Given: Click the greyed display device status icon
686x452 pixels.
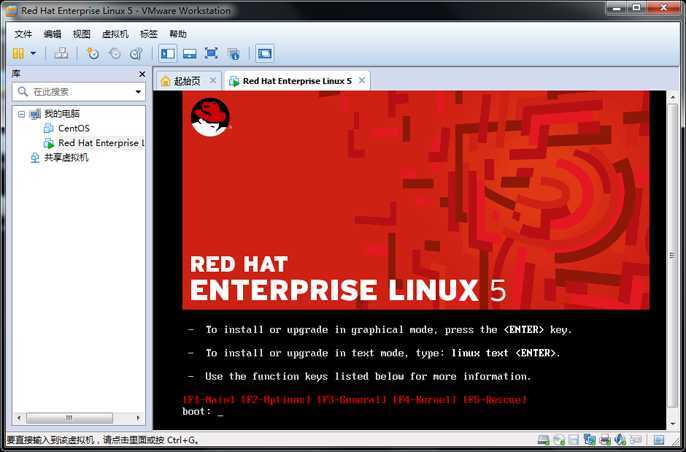Looking at the screenshot, I should [636, 440].
